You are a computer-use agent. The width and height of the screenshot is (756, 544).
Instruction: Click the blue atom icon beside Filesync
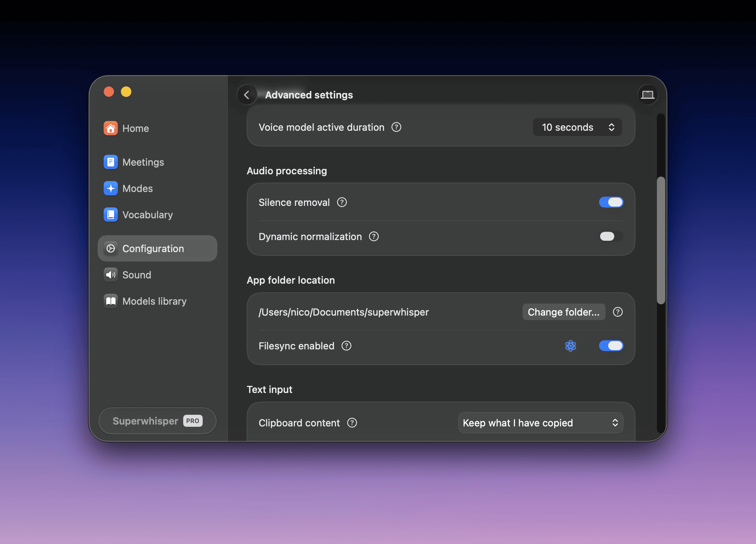click(x=571, y=346)
